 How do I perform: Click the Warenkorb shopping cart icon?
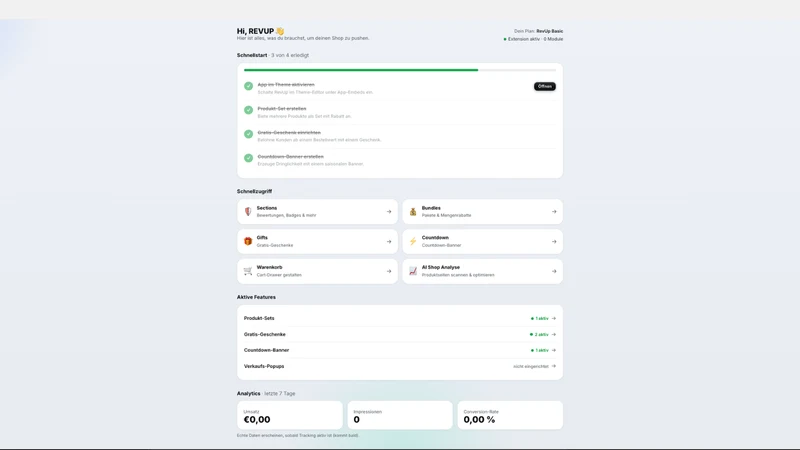248,271
